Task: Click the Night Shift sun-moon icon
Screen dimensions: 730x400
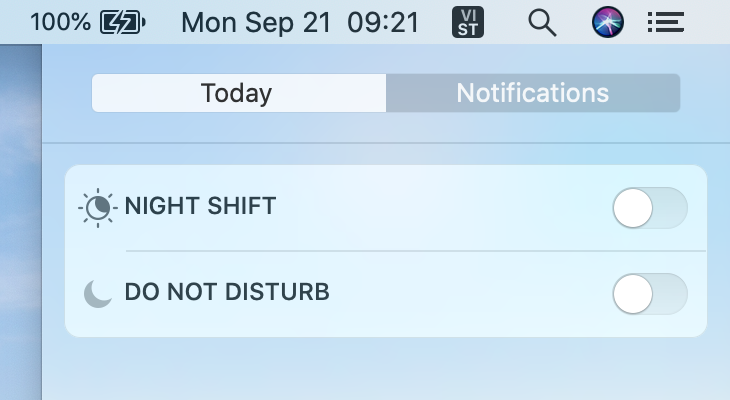Action: click(98, 208)
